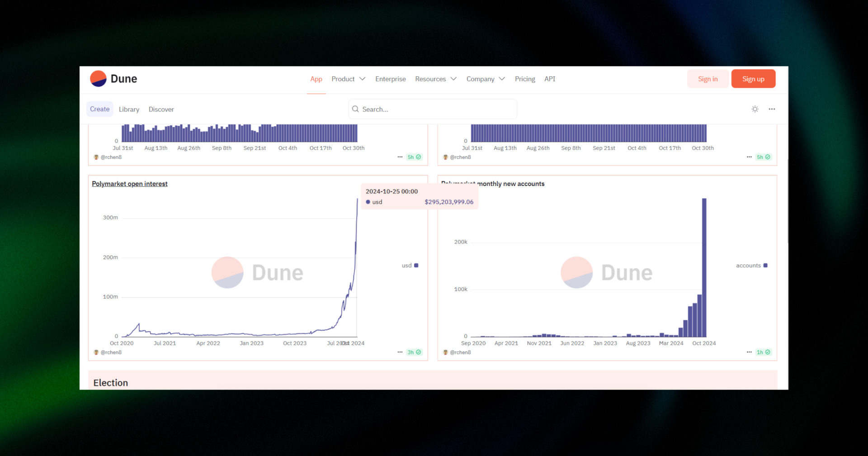Expand the Company dropdown menu
Image resolution: width=868 pixels, height=456 pixels.
[x=485, y=79]
